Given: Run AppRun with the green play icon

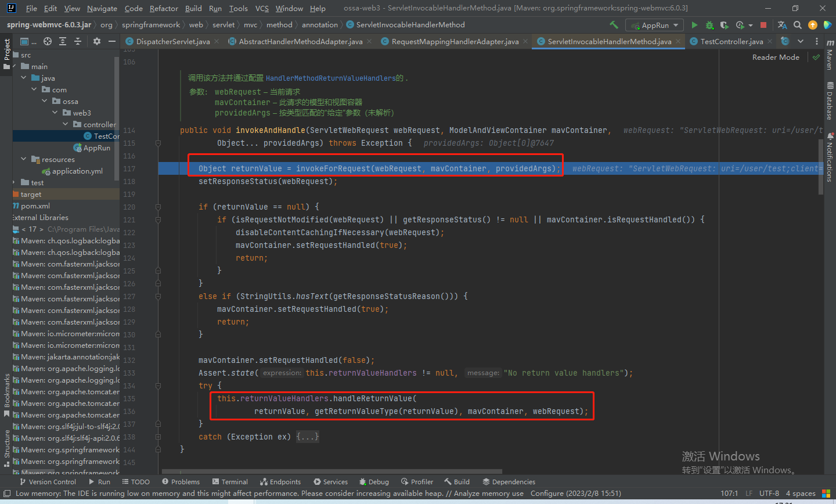Looking at the screenshot, I should [694, 25].
